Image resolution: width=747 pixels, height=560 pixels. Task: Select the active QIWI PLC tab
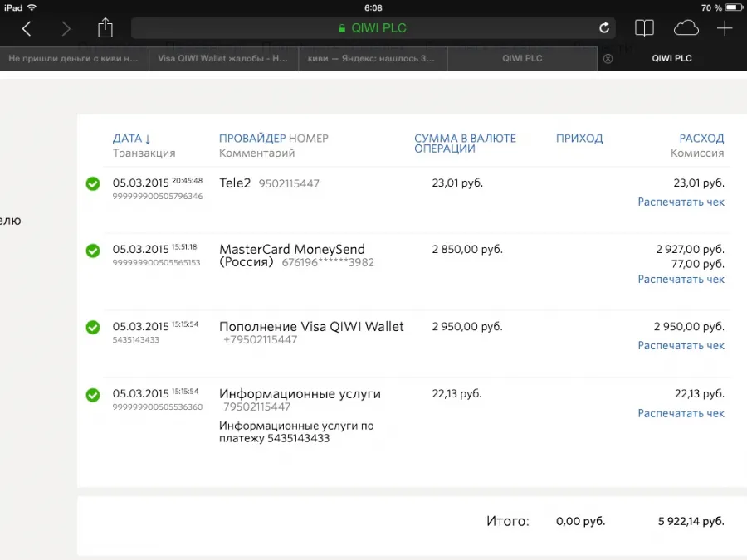click(x=671, y=59)
